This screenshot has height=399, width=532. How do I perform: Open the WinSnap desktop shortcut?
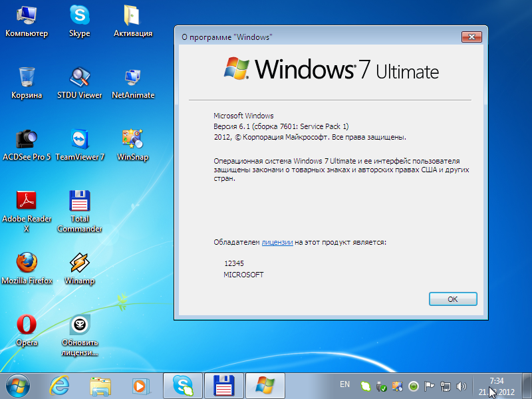click(132, 144)
